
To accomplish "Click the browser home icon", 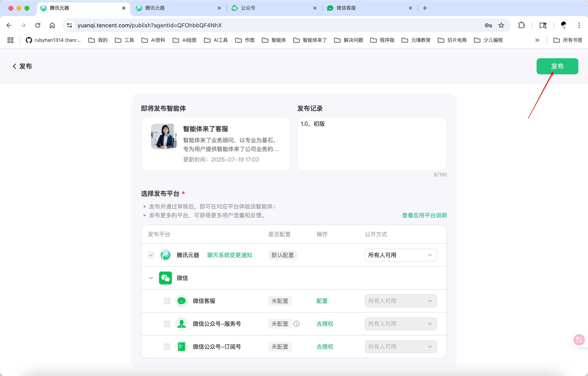I will [52, 25].
